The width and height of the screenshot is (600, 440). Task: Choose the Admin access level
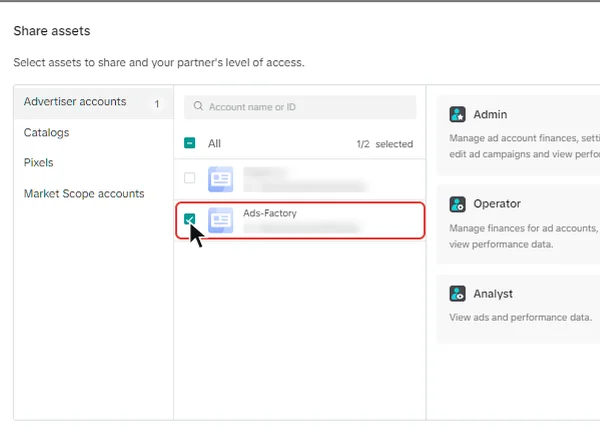point(518,135)
